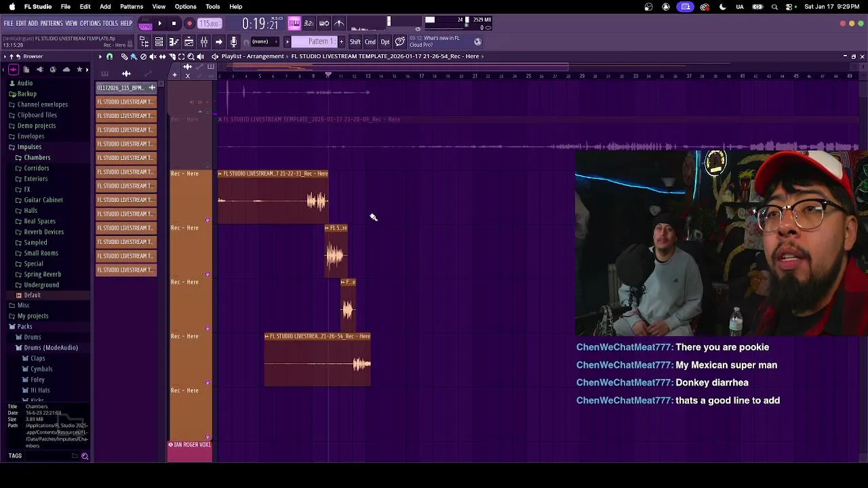Open the Pattern 1 selector dropdown
Screen dimensions: 868x488
313,42
